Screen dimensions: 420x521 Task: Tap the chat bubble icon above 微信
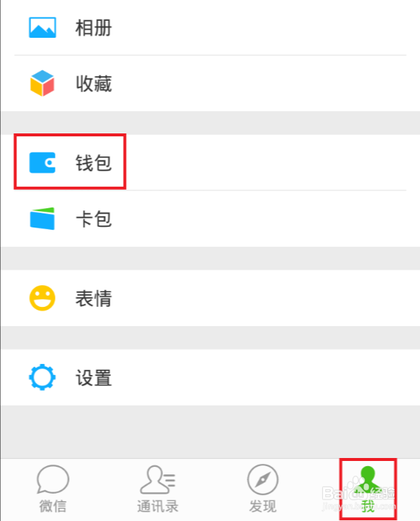(x=53, y=479)
